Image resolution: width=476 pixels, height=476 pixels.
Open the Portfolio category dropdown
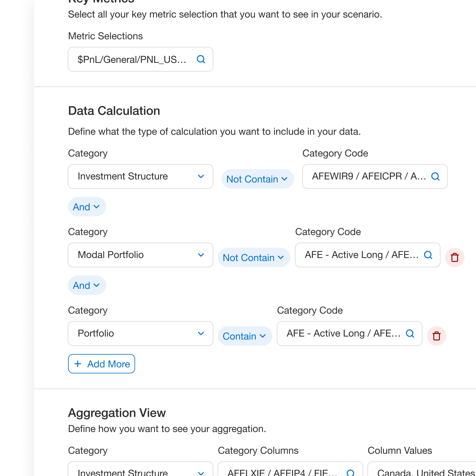point(140,333)
